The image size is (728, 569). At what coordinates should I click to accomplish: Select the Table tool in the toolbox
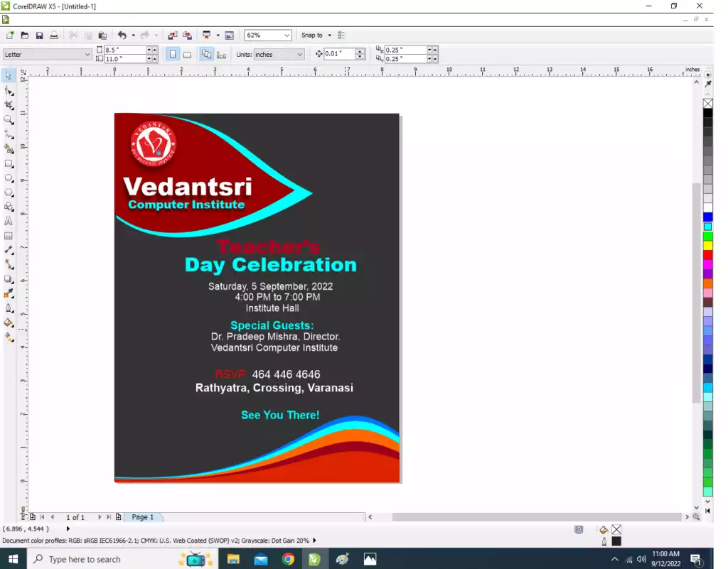coord(9,236)
